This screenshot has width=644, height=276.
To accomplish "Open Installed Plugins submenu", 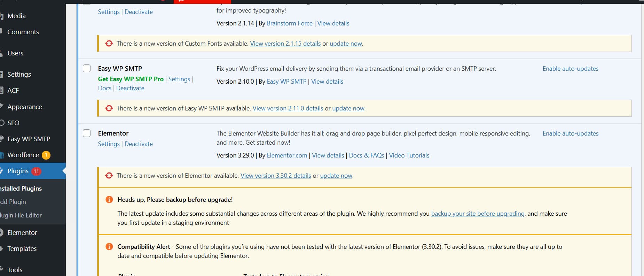I will pyautogui.click(x=21, y=188).
